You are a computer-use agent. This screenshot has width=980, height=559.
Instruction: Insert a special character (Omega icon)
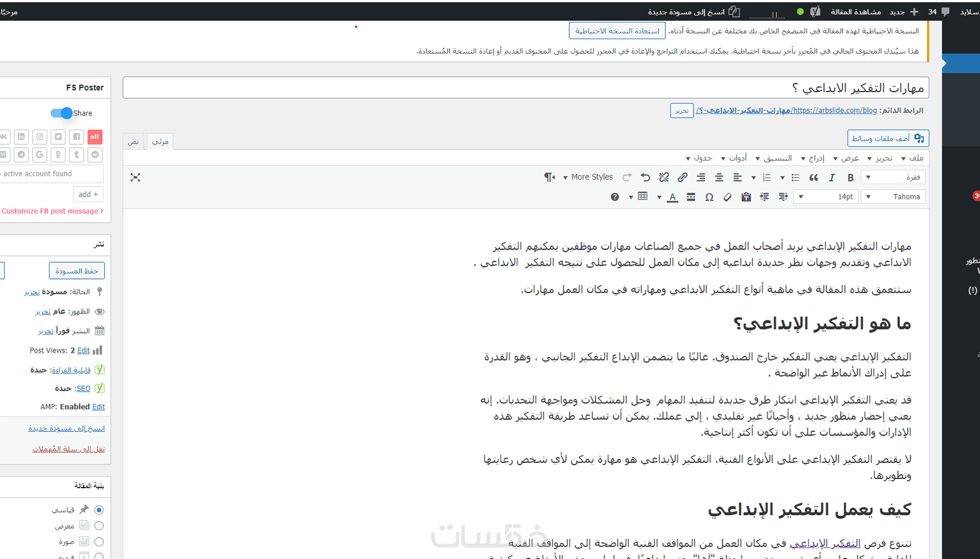pyautogui.click(x=709, y=197)
